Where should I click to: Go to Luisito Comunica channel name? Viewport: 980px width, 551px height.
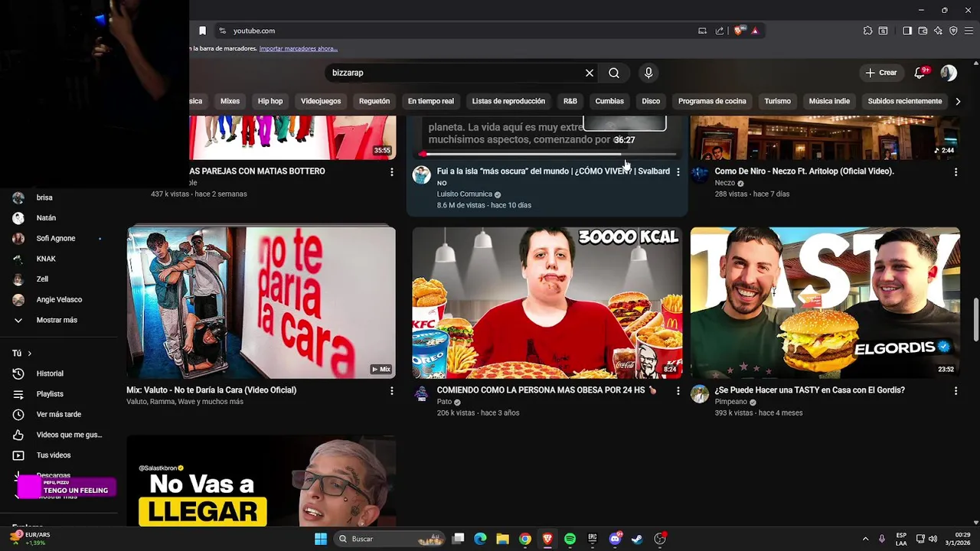(465, 194)
